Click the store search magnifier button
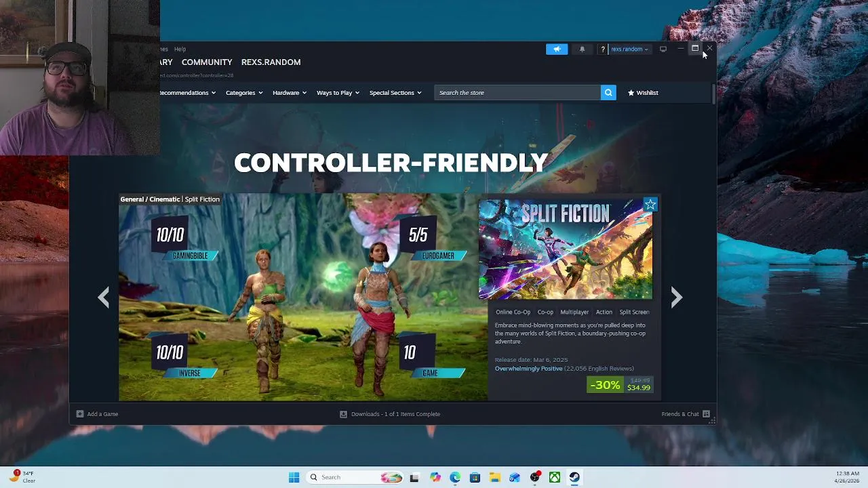The image size is (868, 488). click(x=608, y=93)
